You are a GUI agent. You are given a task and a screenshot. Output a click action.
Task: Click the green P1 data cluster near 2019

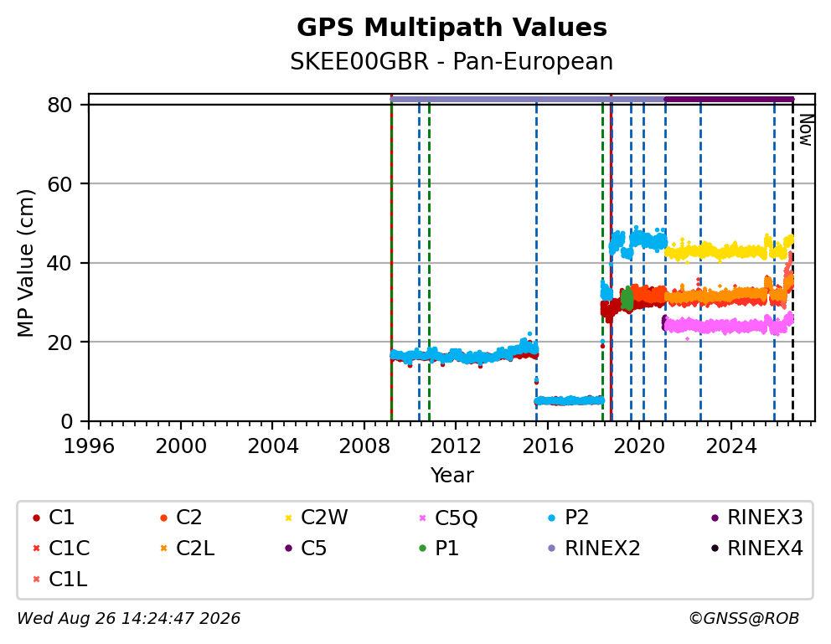627,299
